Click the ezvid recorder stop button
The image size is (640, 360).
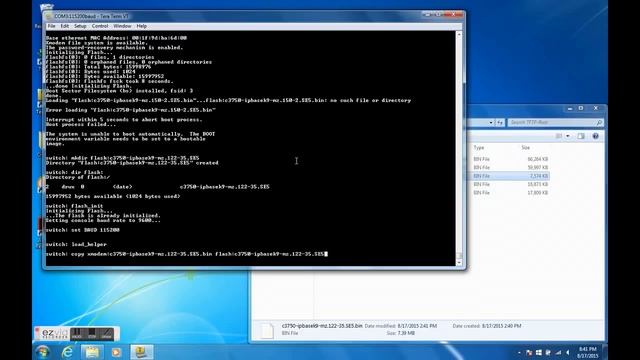coord(92,333)
